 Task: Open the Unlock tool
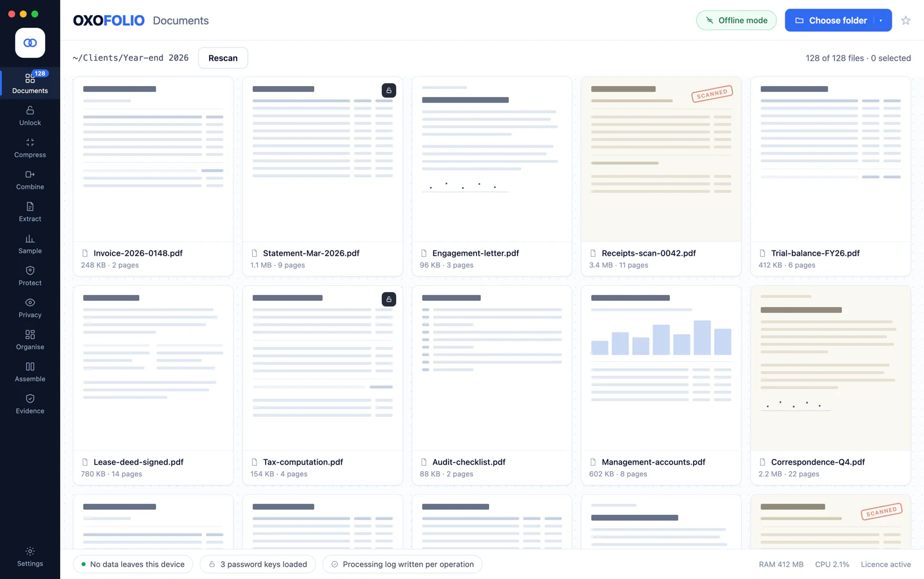[x=30, y=115]
